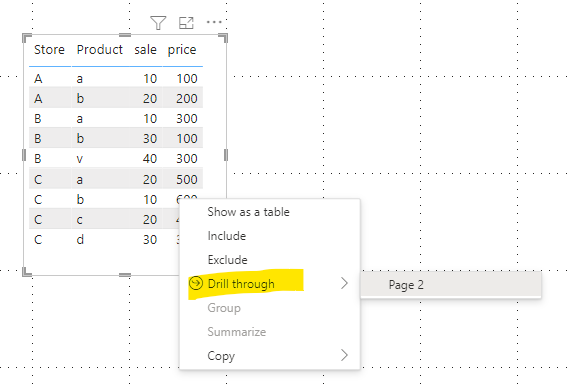The width and height of the screenshot is (572, 386).
Task: Choose Exclude from context menu
Action: 227,260
